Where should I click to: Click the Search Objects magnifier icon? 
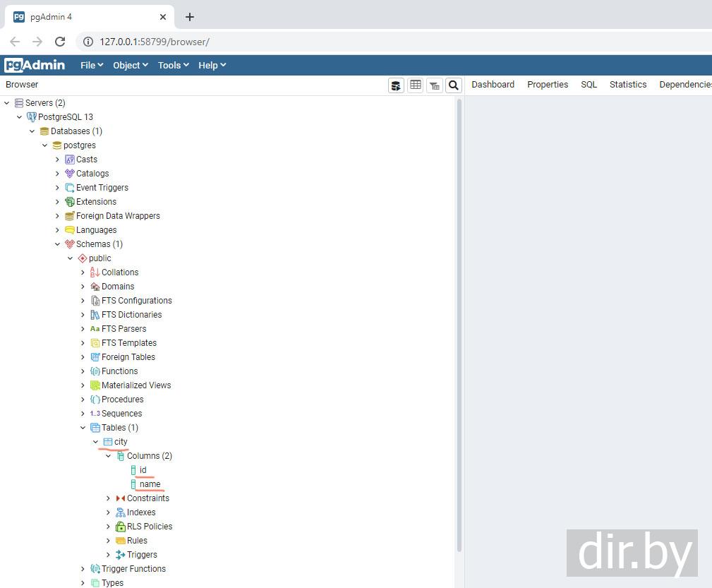click(454, 85)
